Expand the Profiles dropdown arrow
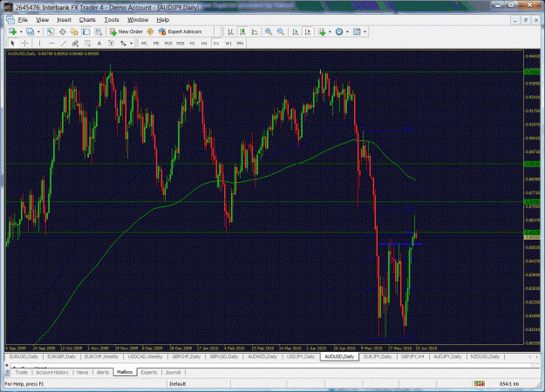The height and width of the screenshot is (392, 545). click(x=38, y=31)
